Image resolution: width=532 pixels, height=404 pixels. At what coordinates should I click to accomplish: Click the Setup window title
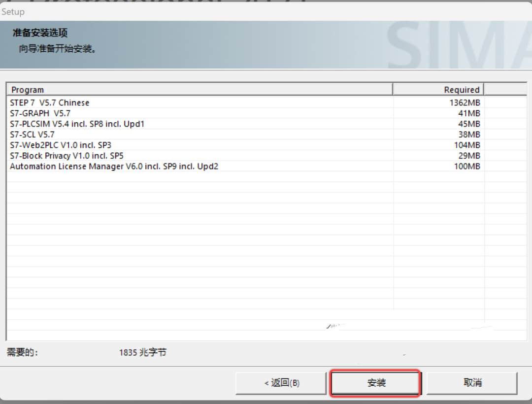pyautogui.click(x=13, y=11)
